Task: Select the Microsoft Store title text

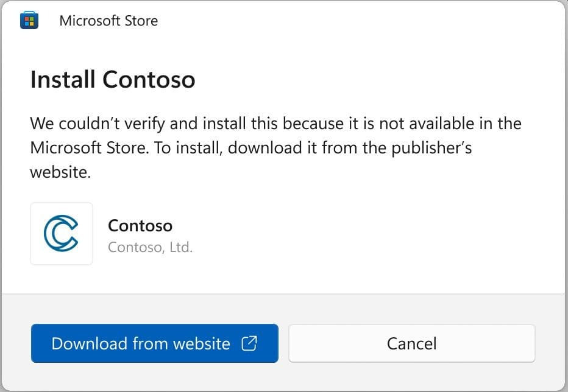Action: (108, 20)
